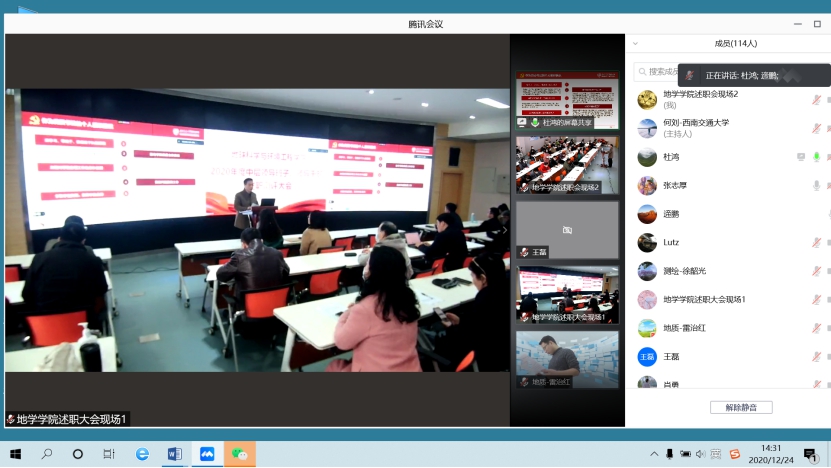Click the member search field
Image resolution: width=831 pixels, height=468 pixels.
(x=660, y=71)
